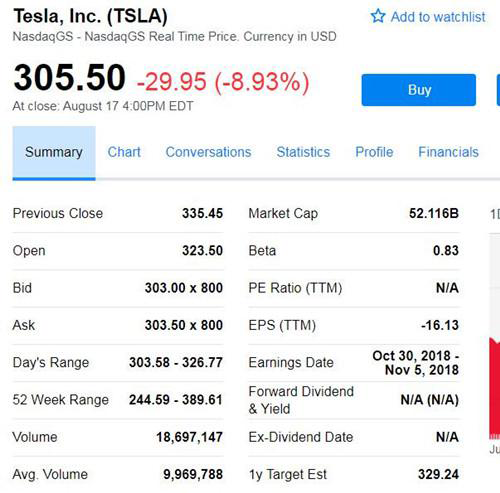Switch to the Financials tab
Screen dimensions: 500x493
[x=448, y=152]
